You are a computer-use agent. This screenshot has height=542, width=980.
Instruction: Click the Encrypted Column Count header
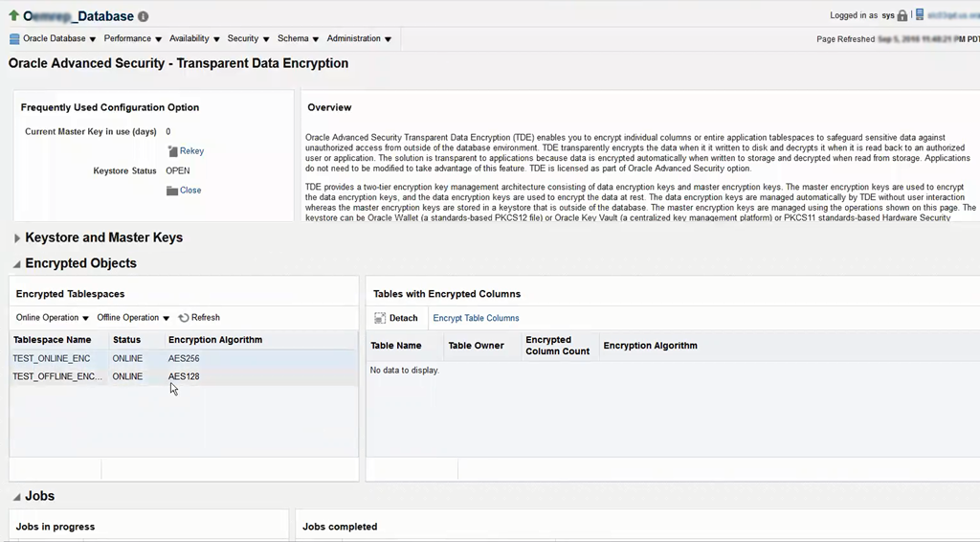click(558, 345)
